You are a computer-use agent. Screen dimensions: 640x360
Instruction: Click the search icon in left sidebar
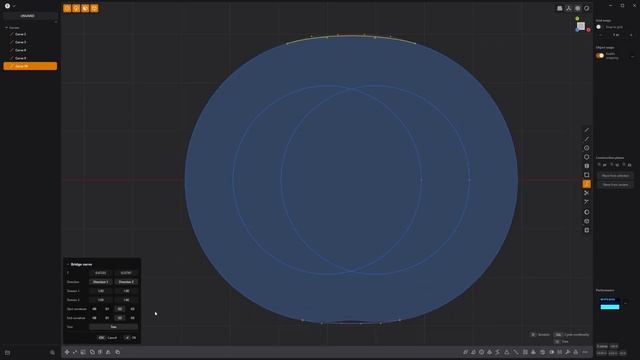pyautogui.click(x=52, y=352)
